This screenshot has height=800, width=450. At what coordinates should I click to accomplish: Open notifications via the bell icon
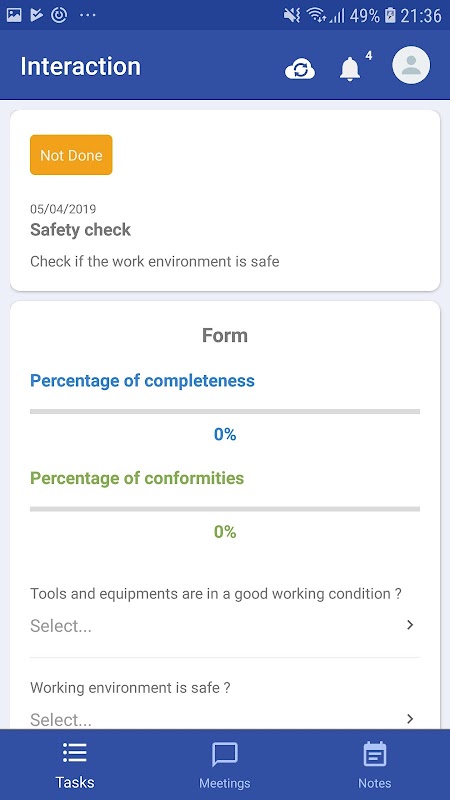point(350,68)
